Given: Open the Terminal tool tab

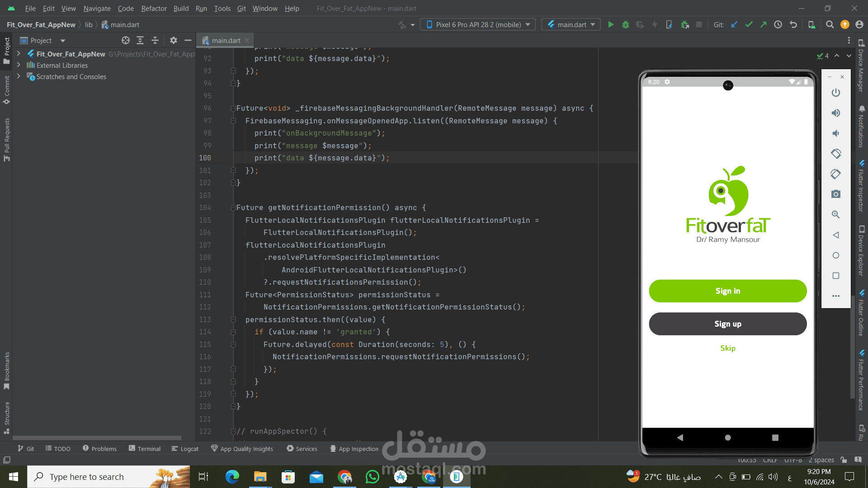Looking at the screenshot, I should click(x=145, y=449).
